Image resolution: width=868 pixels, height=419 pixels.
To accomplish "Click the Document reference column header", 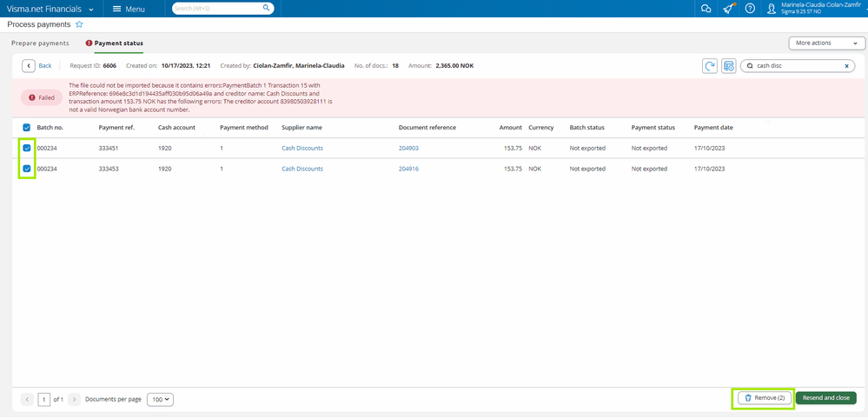I will click(x=427, y=127).
